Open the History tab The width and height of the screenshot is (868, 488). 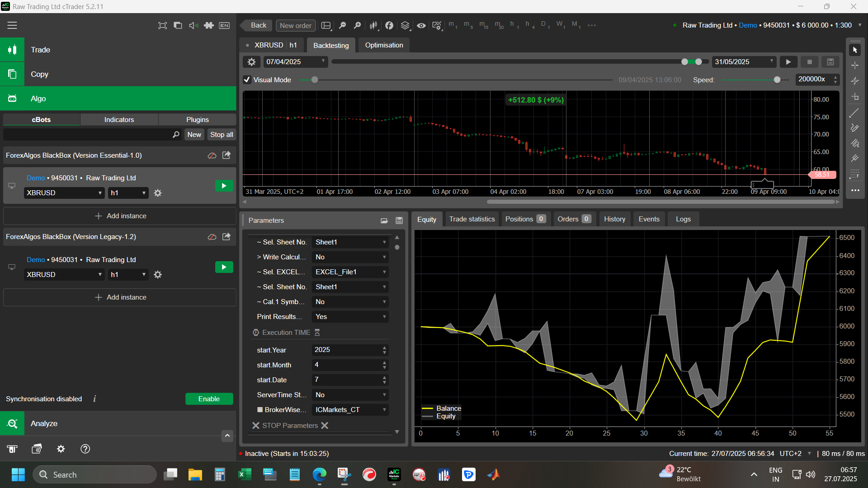pyautogui.click(x=614, y=219)
